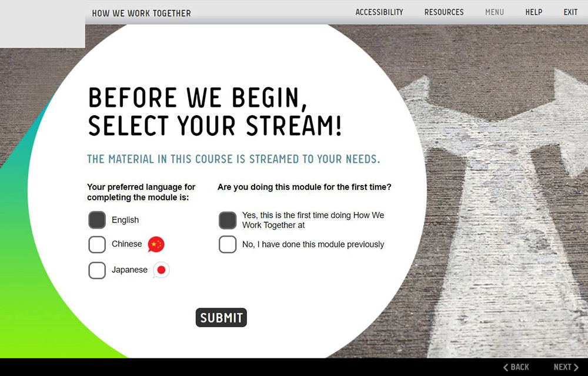
Task: Click the Japanese flag speech bubble icon
Action: (161, 270)
